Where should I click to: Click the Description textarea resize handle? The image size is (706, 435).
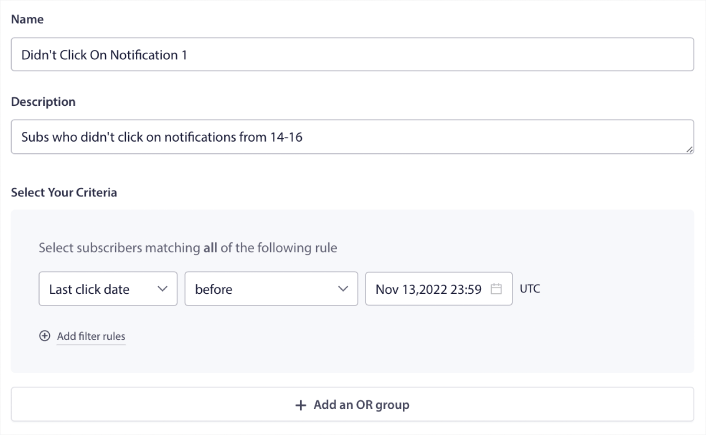(689, 149)
